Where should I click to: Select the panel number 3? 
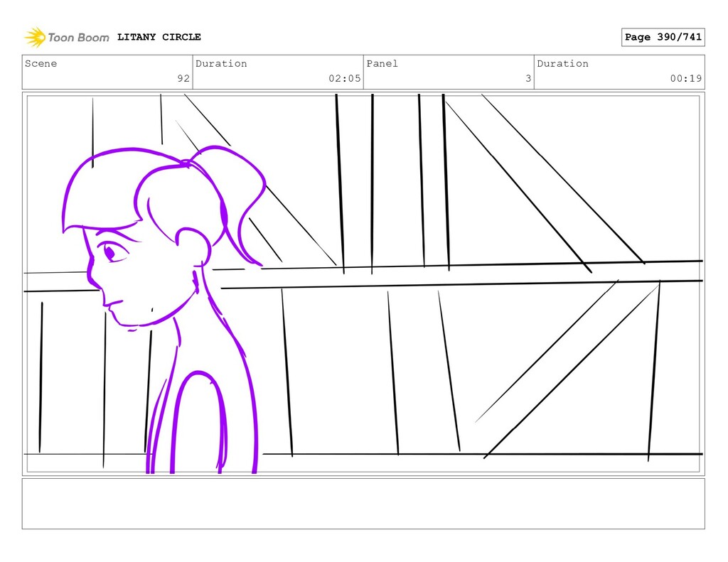coord(528,78)
